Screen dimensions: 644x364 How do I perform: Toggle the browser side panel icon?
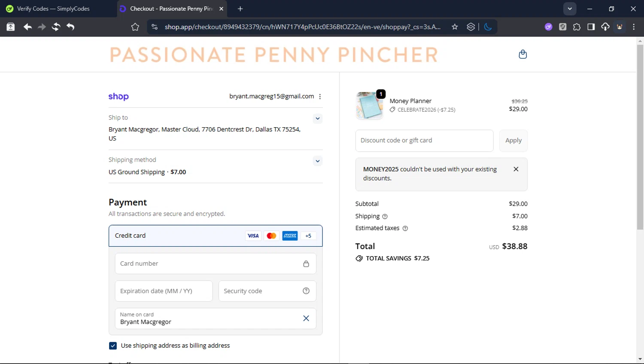591,27
